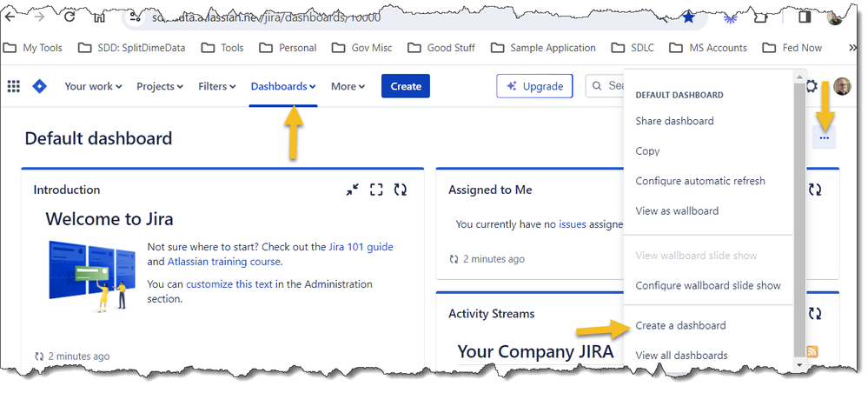Click the menu scrollbar down arrow
The width and height of the screenshot is (868, 393).
pyautogui.click(x=798, y=364)
